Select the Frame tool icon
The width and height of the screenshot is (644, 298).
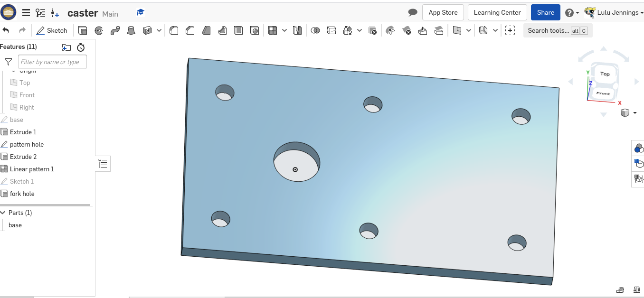point(483,30)
